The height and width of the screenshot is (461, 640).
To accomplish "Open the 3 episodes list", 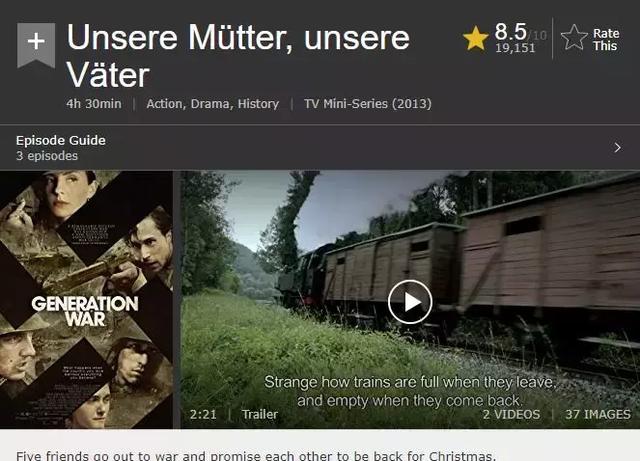I will (47, 156).
